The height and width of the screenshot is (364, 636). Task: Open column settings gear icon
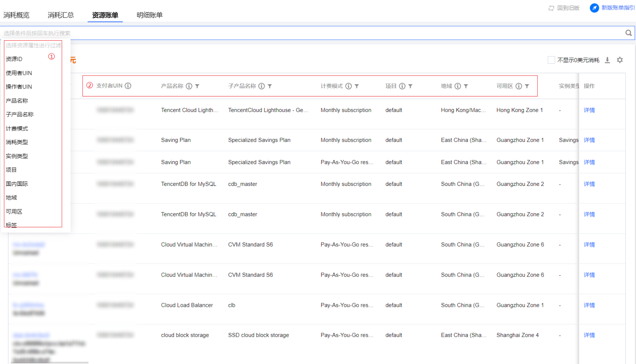coord(620,60)
